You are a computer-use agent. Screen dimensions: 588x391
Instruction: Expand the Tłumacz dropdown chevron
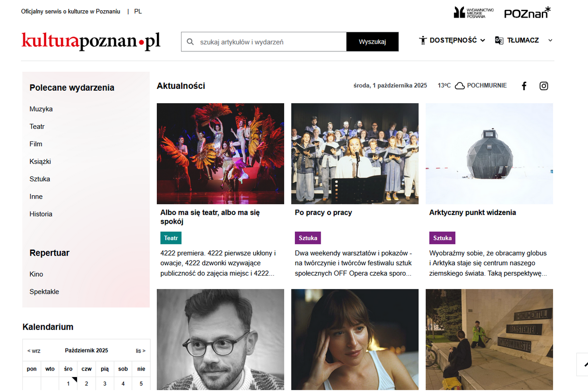tap(550, 41)
